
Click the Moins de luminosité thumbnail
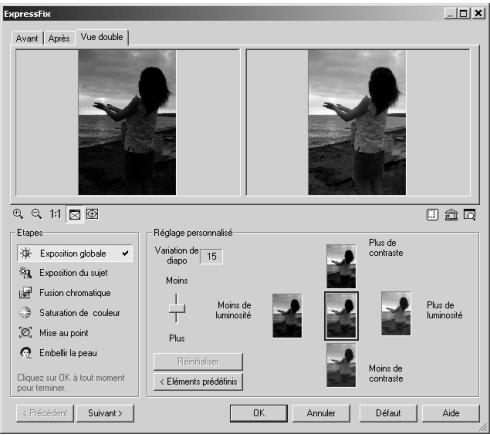click(287, 315)
